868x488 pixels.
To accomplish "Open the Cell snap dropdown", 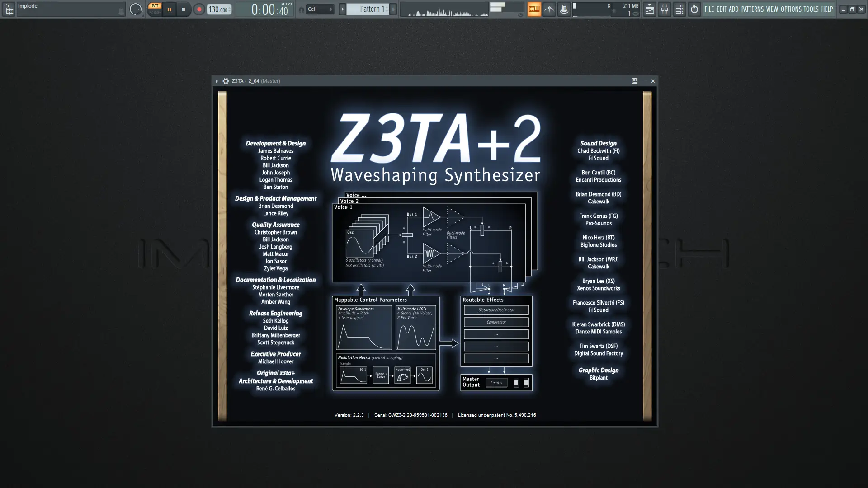I will click(320, 9).
